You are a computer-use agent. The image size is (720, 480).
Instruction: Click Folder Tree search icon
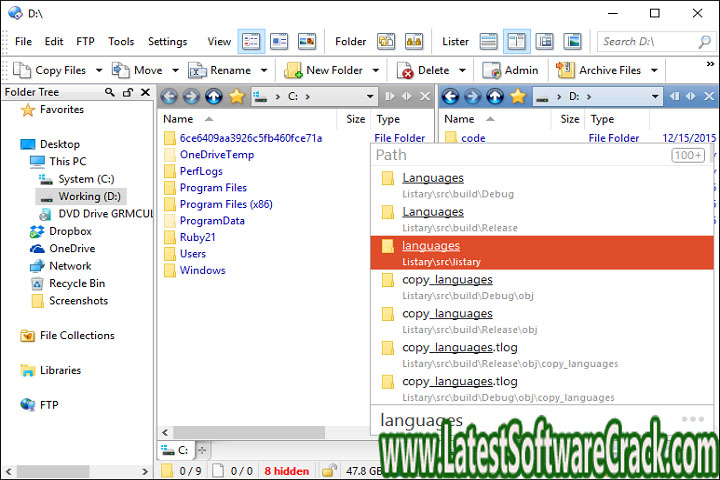[110, 92]
